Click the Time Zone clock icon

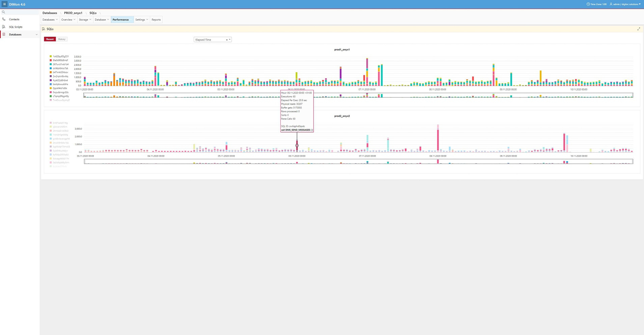588,4
